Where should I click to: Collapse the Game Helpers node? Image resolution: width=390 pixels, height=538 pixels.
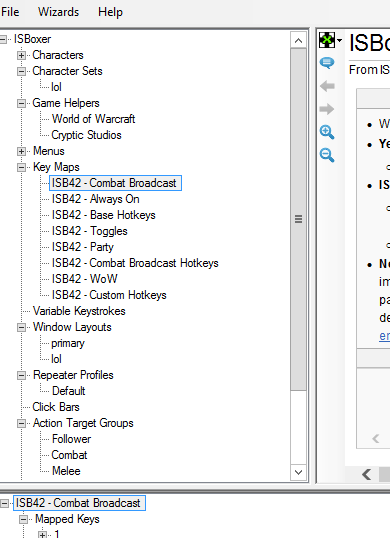(x=22, y=103)
